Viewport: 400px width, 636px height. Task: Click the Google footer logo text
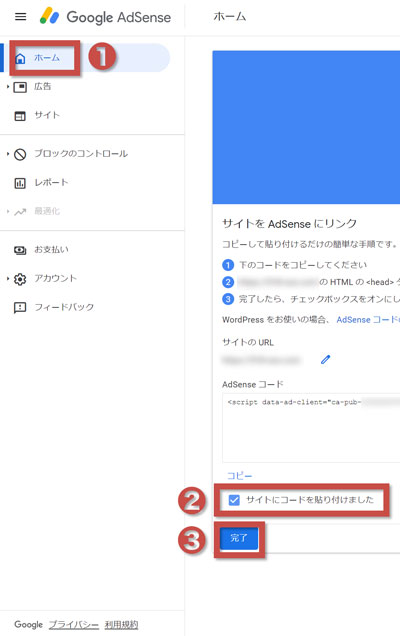pyautogui.click(x=28, y=625)
